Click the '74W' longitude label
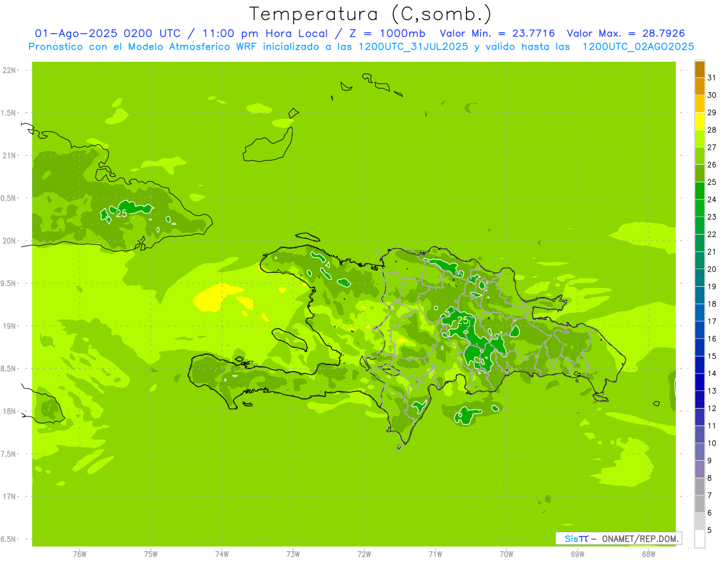Image resolution: width=728 pixels, height=562 pixels. (x=222, y=554)
